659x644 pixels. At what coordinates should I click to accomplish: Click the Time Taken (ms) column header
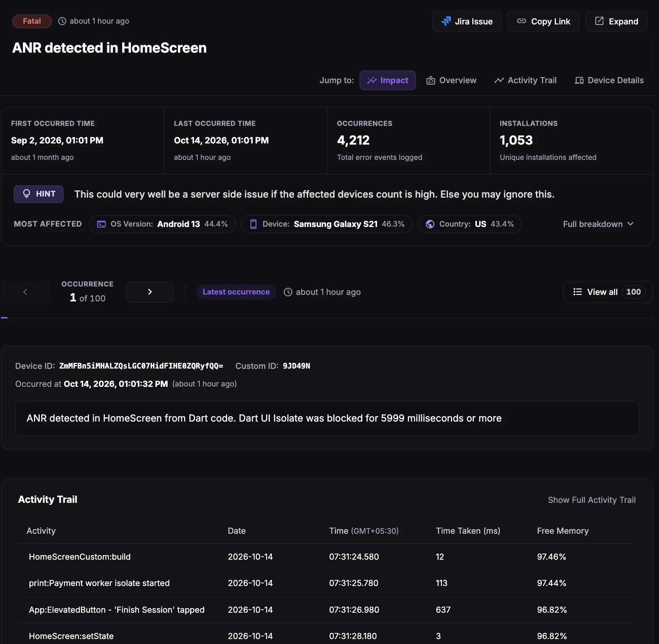[x=468, y=531]
